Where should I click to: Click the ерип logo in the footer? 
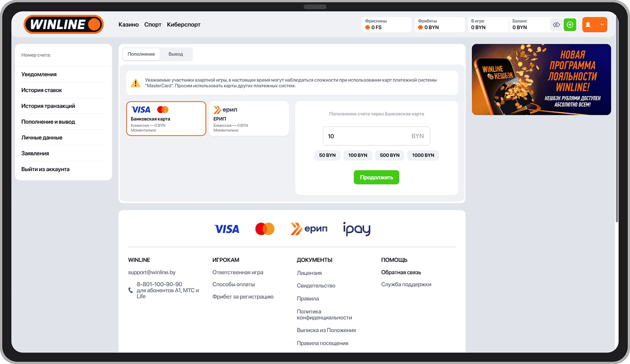(309, 229)
